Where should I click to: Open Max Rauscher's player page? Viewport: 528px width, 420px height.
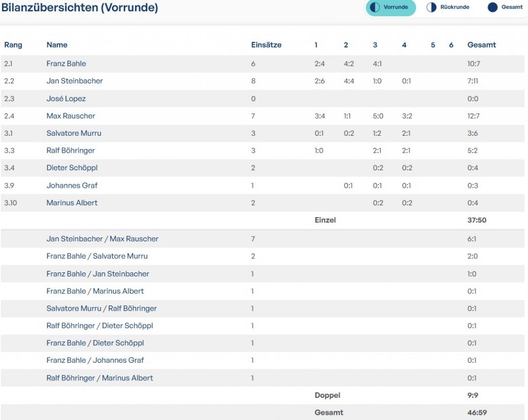tap(71, 116)
